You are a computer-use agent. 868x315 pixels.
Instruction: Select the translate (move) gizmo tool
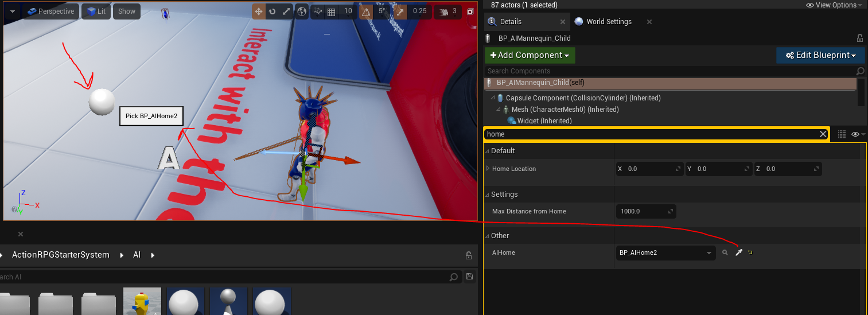(x=259, y=11)
